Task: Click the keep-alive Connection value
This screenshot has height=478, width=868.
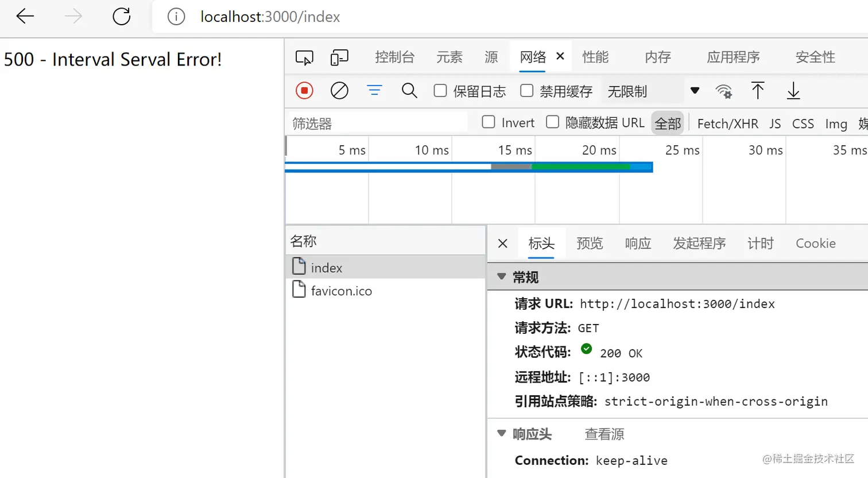Action: [631, 461]
